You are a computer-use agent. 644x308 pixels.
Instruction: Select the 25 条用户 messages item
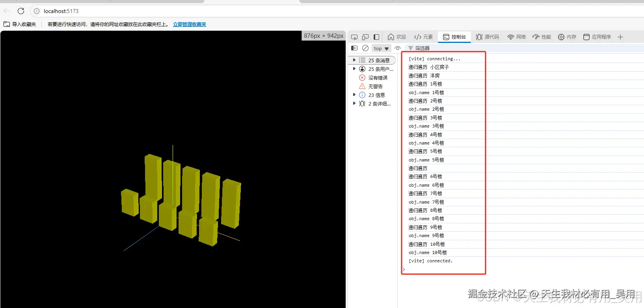[x=372, y=69]
